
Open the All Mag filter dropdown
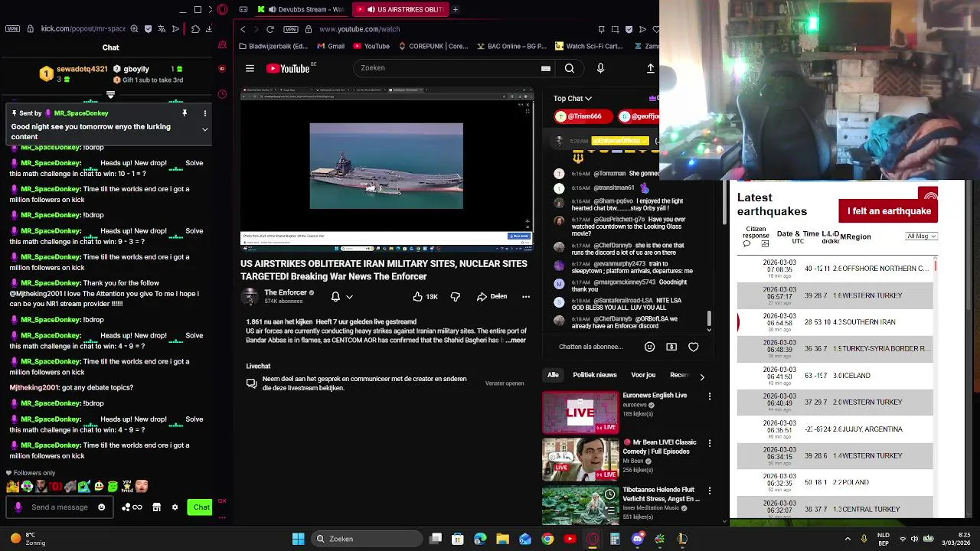921,236
